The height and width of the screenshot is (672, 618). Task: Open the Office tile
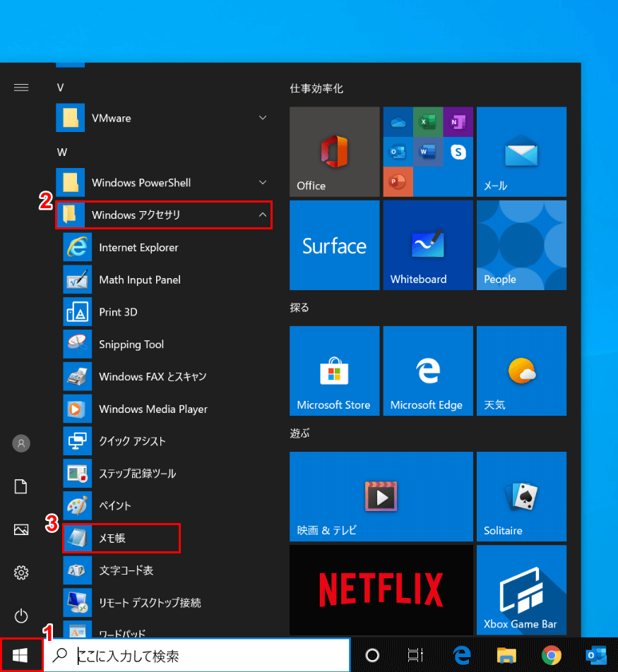pyautogui.click(x=335, y=152)
